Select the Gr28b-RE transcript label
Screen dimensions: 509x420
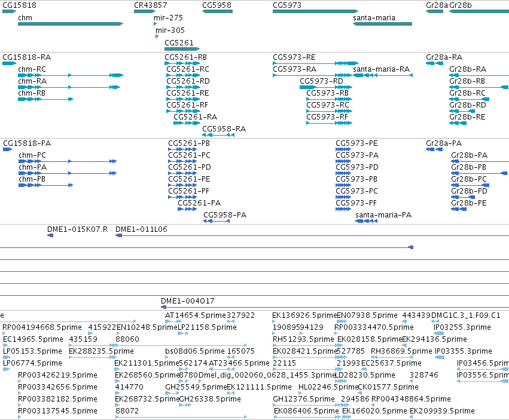click(468, 117)
